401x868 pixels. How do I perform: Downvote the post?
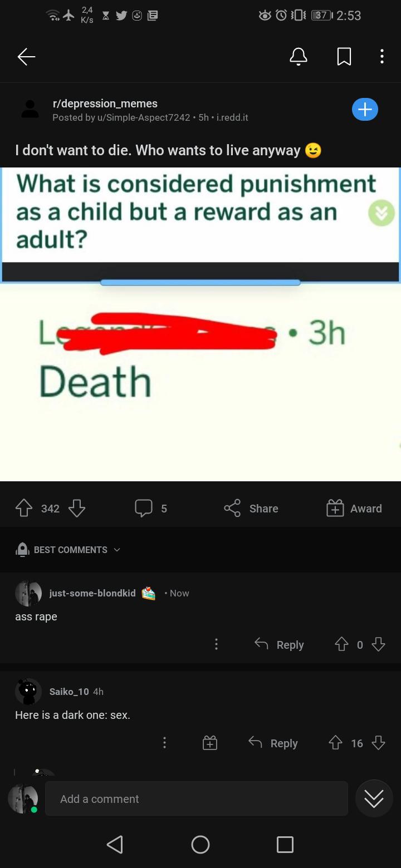76,508
